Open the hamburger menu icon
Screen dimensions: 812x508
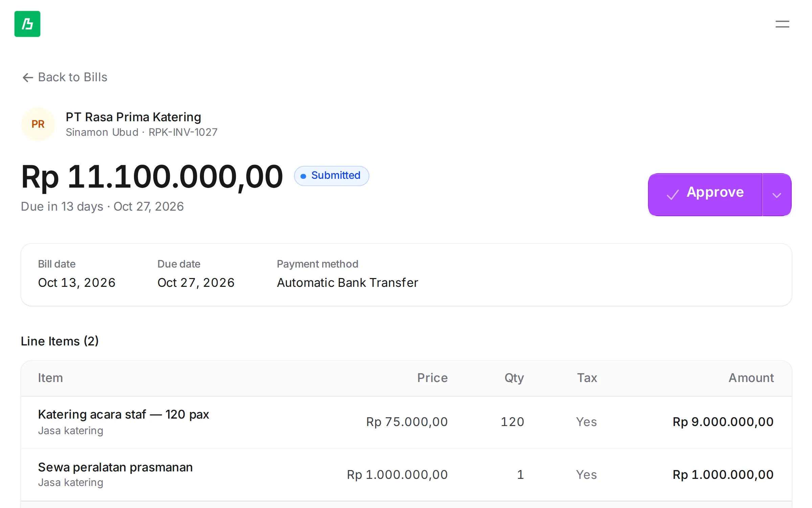(x=782, y=24)
